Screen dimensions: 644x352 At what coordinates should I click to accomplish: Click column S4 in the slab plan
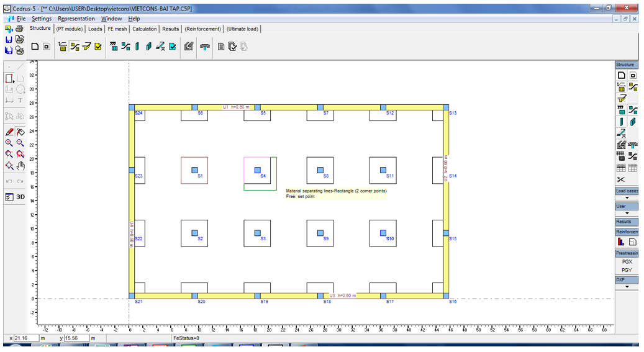[258, 170]
